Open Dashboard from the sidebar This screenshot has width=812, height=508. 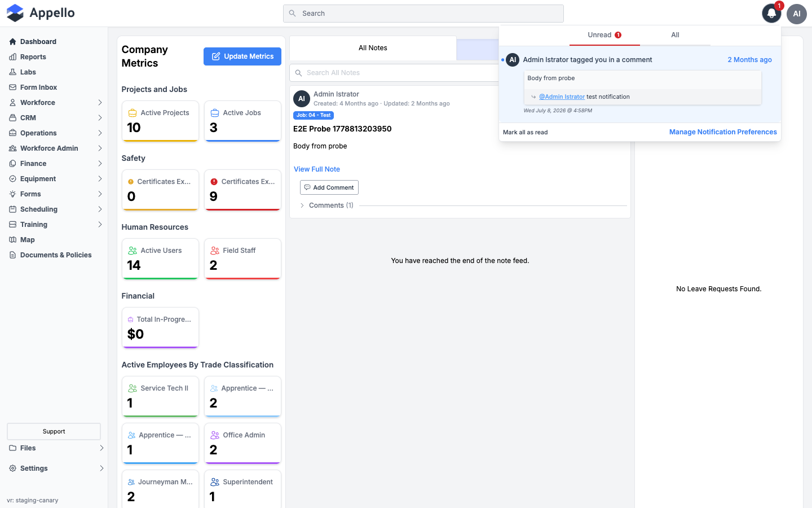coord(38,42)
